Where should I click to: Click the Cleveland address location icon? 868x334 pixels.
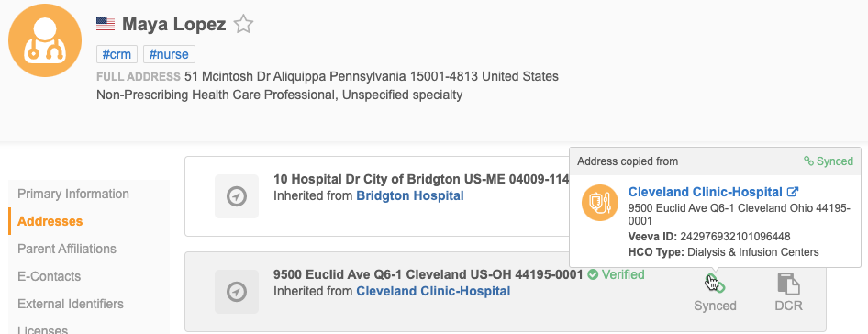[x=237, y=292]
